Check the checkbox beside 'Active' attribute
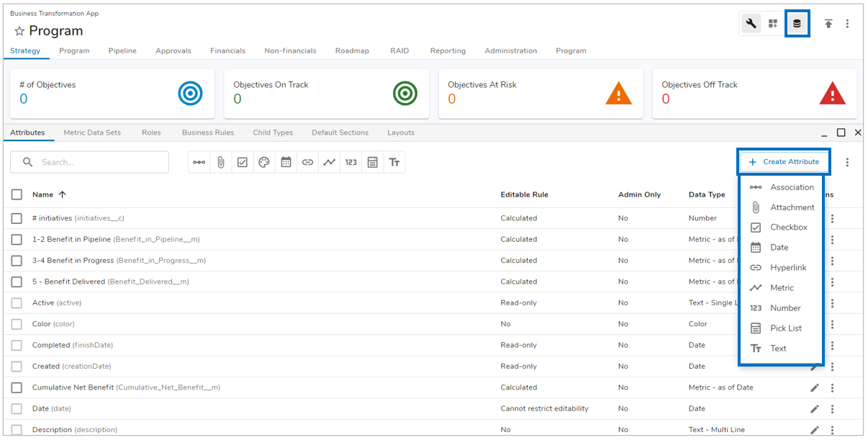This screenshot has width=868, height=440. (17, 302)
